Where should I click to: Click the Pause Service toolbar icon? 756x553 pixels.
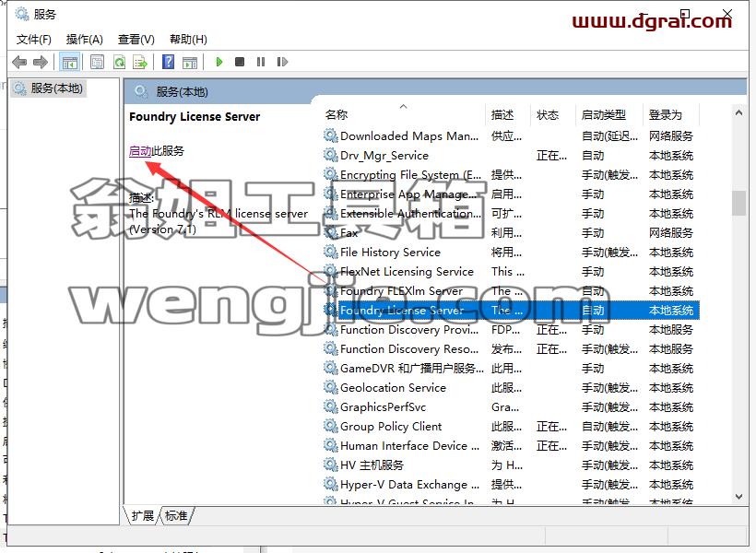[x=261, y=62]
